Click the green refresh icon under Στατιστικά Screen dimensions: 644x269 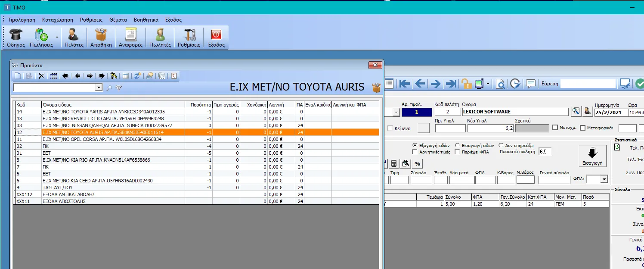point(617,147)
